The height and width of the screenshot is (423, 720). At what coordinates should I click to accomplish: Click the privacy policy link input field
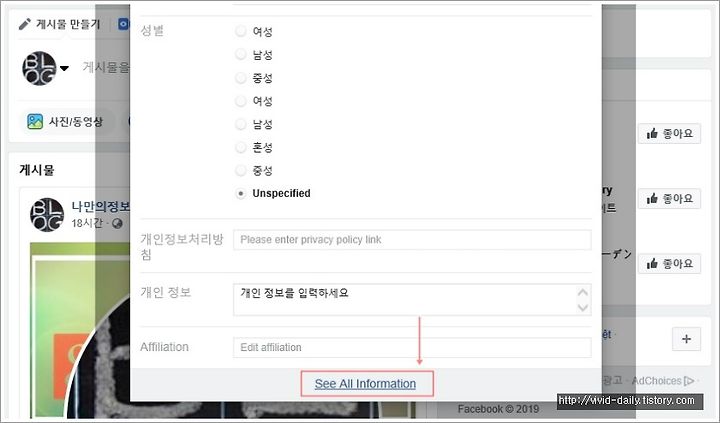point(412,240)
